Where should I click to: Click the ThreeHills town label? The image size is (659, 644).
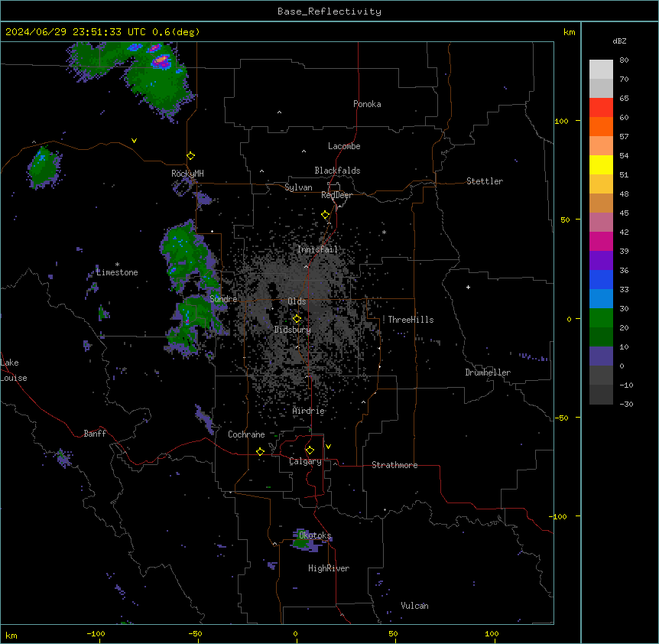[411, 320]
